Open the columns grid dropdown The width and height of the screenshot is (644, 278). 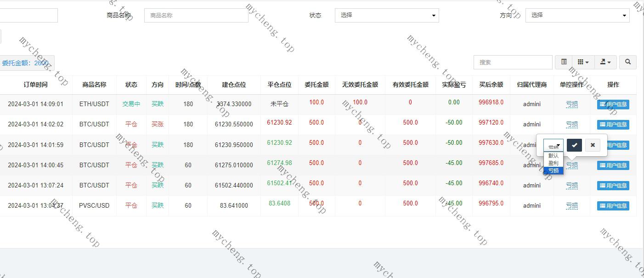[x=583, y=62]
